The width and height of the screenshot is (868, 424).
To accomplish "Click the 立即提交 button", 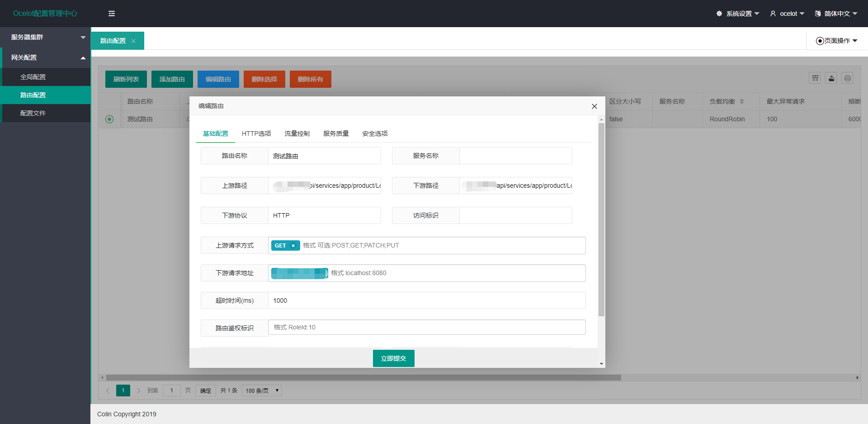I will 394,358.
